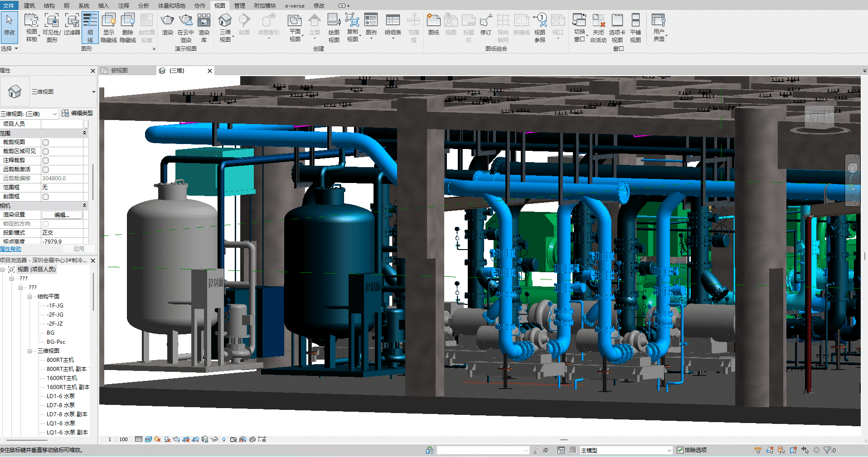Viewport: 868px width, 457px height.
Task: Click 选项卡视图 tab views
Action: 617,27
